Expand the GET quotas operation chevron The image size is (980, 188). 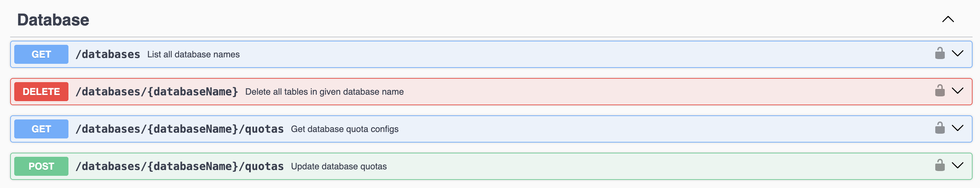[958, 128]
